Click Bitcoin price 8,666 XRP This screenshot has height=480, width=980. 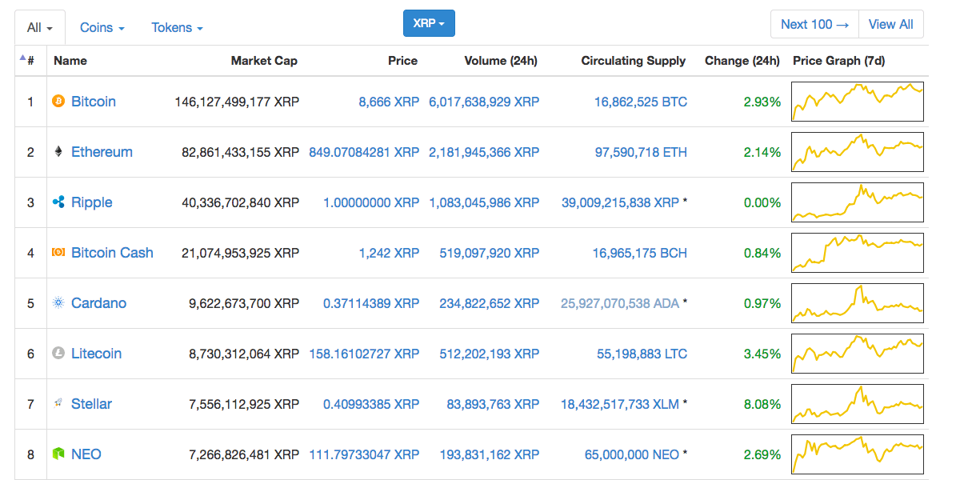pos(389,102)
